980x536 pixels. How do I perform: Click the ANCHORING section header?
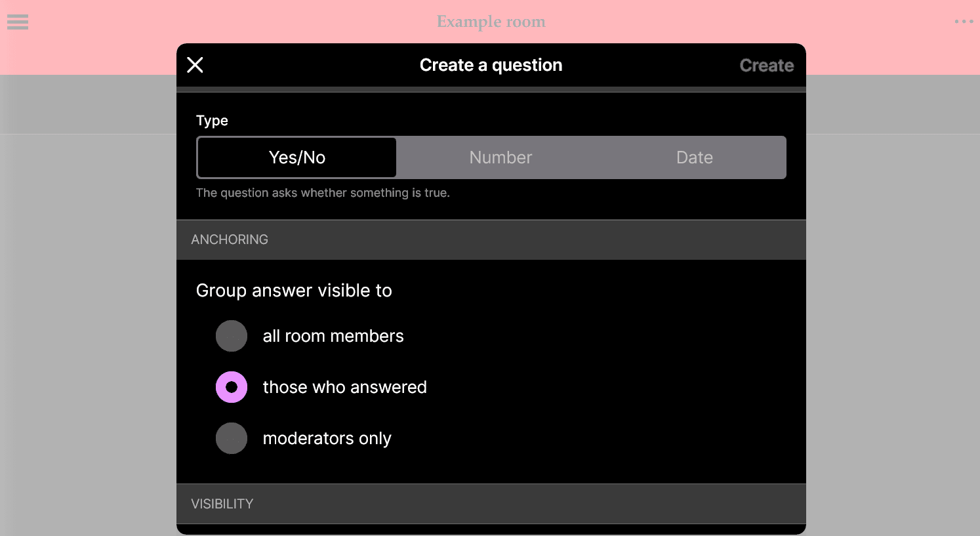[x=230, y=239]
